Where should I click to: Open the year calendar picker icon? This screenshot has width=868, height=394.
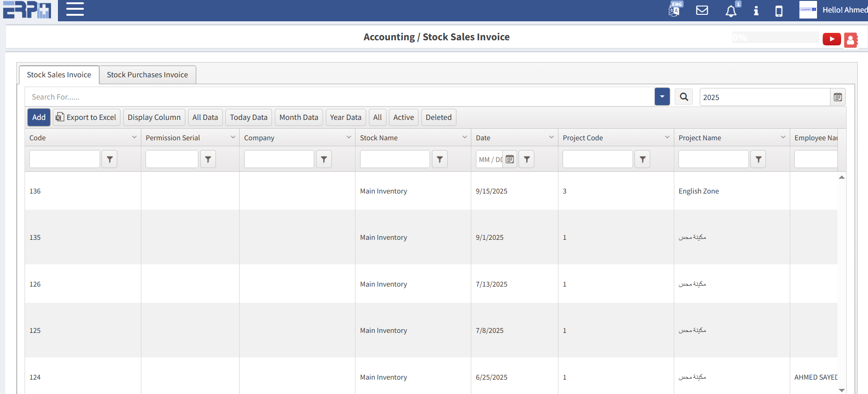tap(837, 97)
